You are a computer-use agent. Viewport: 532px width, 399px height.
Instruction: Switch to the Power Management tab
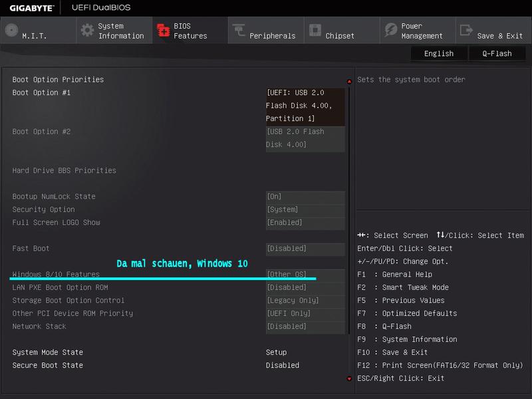tap(418, 30)
